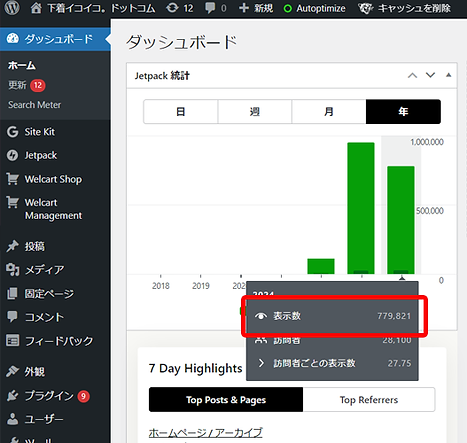Select Top Referrers tab
This screenshot has height=443, width=467.
[x=369, y=399]
